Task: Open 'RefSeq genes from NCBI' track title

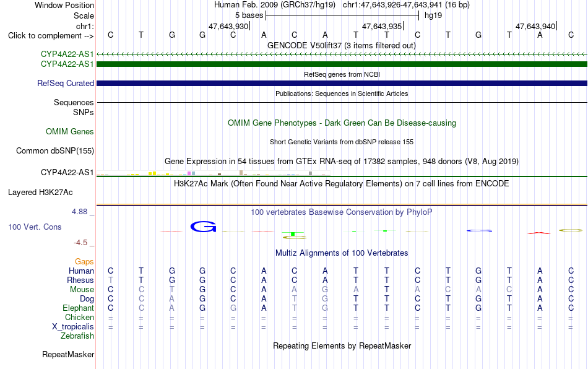Action: 342,74
